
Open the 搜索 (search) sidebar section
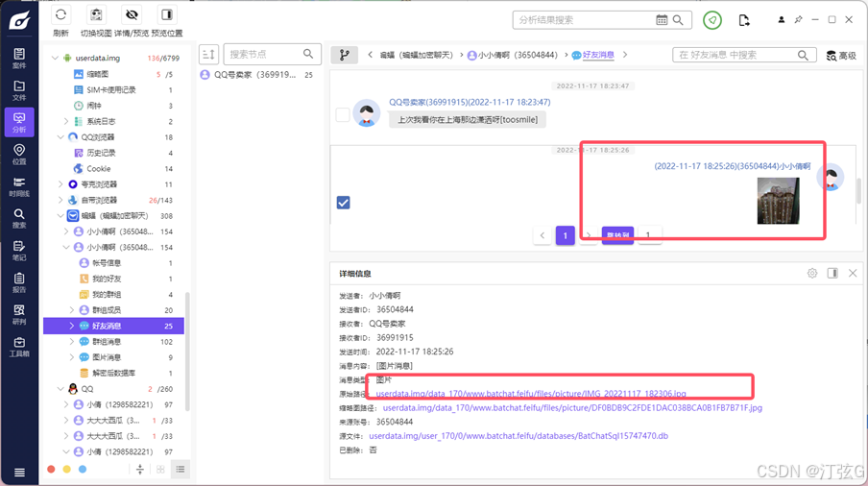pyautogui.click(x=19, y=218)
